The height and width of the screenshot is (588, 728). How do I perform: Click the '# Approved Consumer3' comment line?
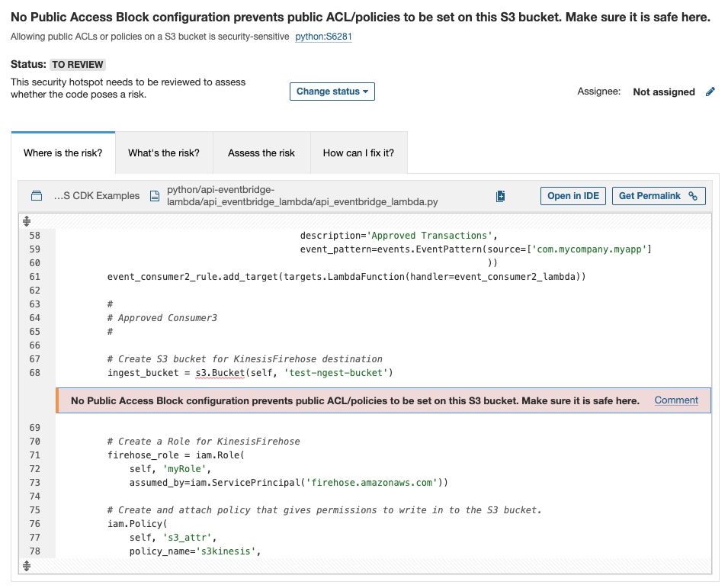pyautogui.click(x=162, y=318)
